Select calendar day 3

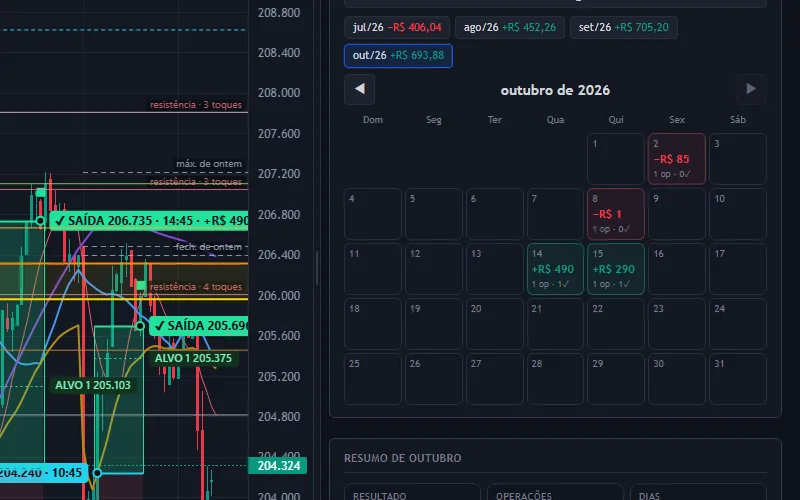[x=738, y=159]
